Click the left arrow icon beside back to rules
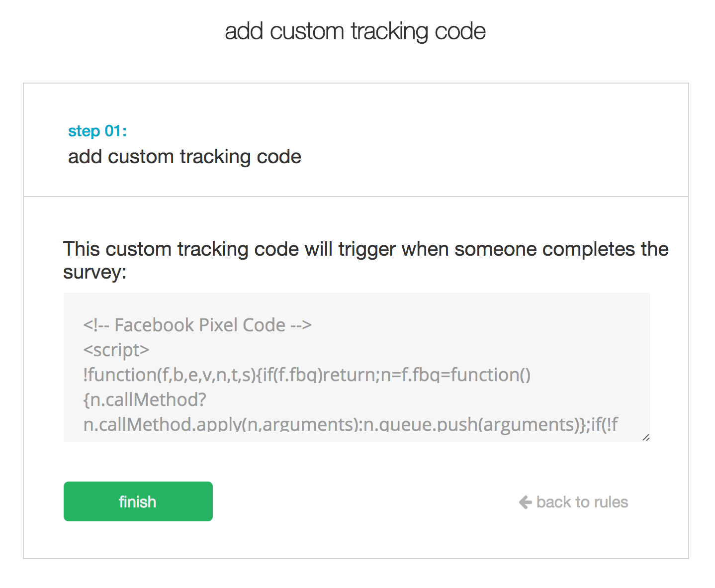715x588 pixels. 525,502
